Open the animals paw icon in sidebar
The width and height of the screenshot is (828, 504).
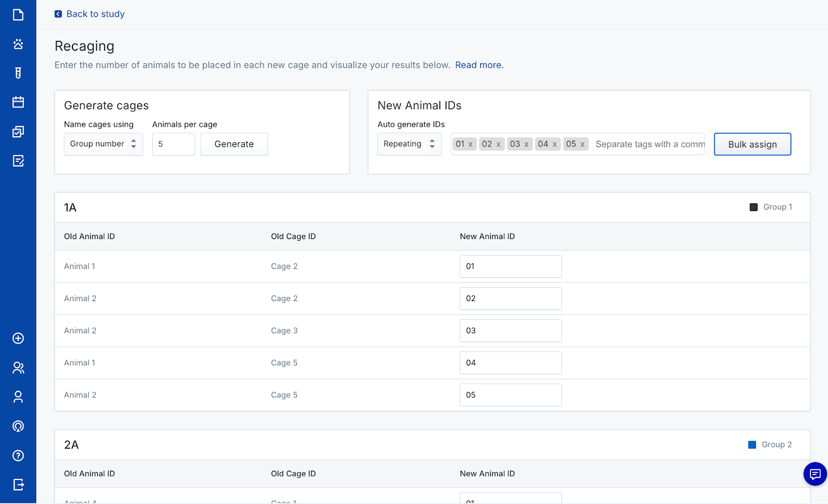pos(18,44)
